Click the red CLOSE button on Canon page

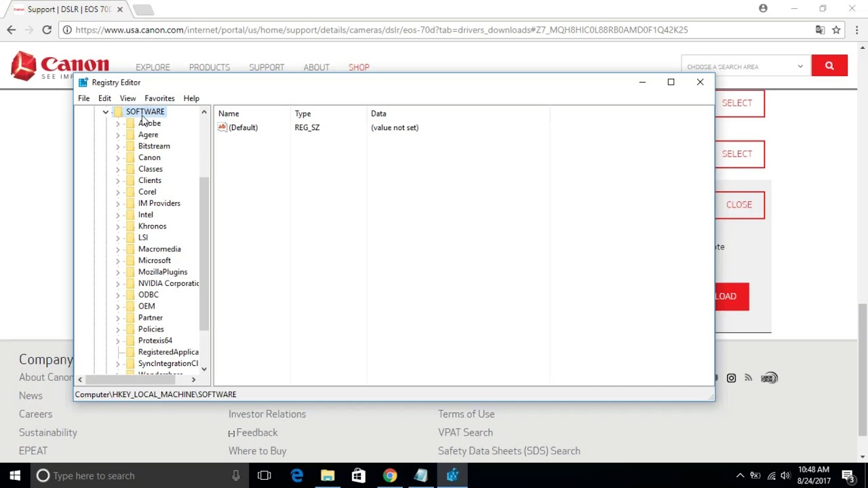(739, 205)
